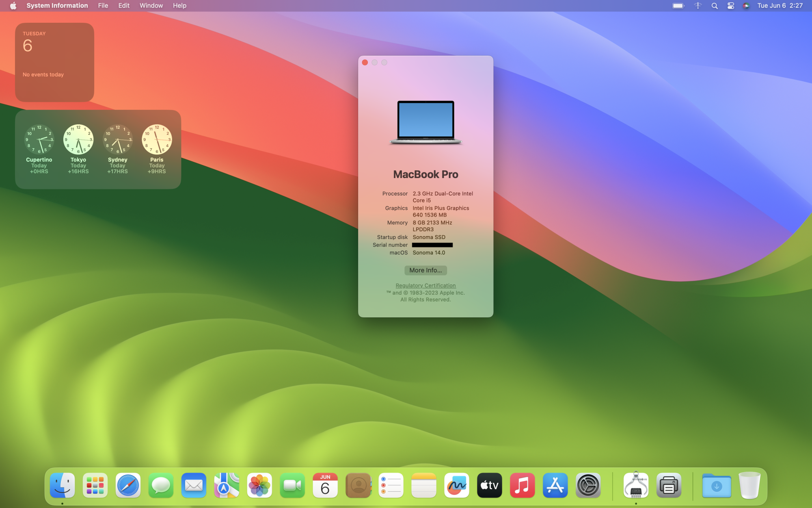Open the File menu
Image resolution: width=812 pixels, height=508 pixels.
[103, 6]
